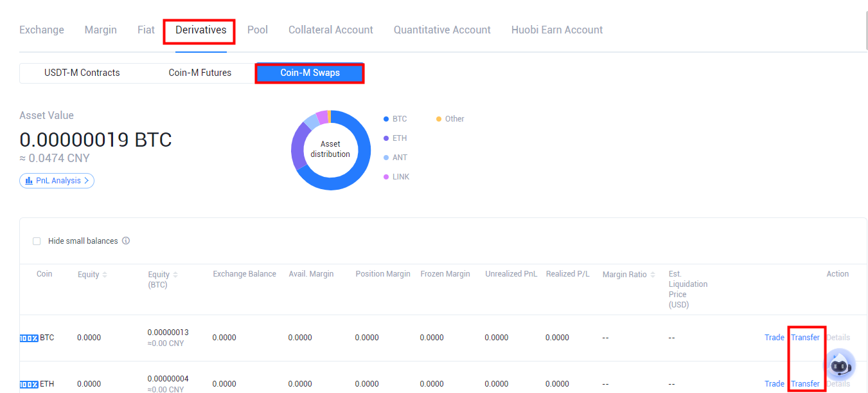Select the Coin-M Futures sub-tab
Image resolution: width=868 pixels, height=393 pixels.
[200, 73]
